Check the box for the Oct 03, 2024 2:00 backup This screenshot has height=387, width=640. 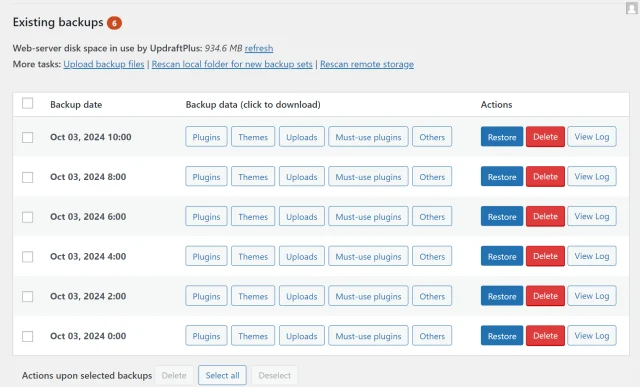[27, 296]
